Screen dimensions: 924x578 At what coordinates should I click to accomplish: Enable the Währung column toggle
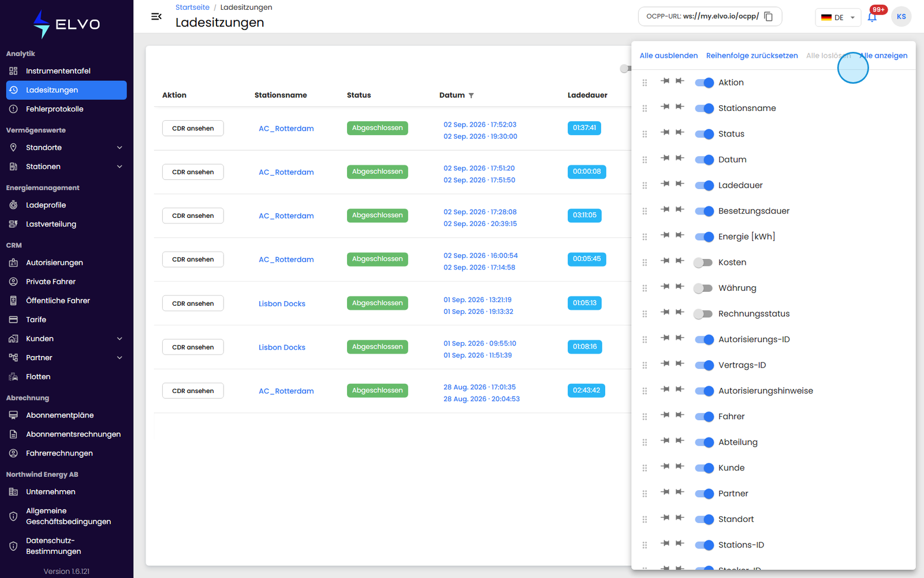(x=703, y=288)
